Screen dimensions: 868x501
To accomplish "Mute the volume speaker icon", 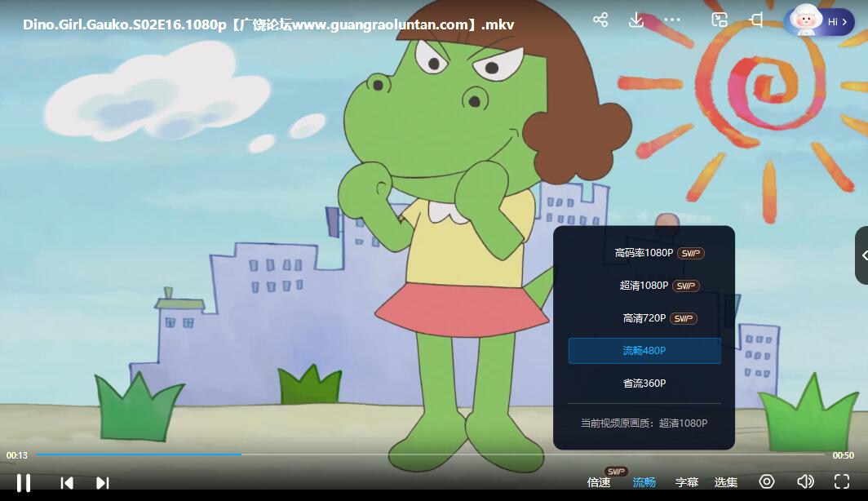I will click(x=805, y=481).
